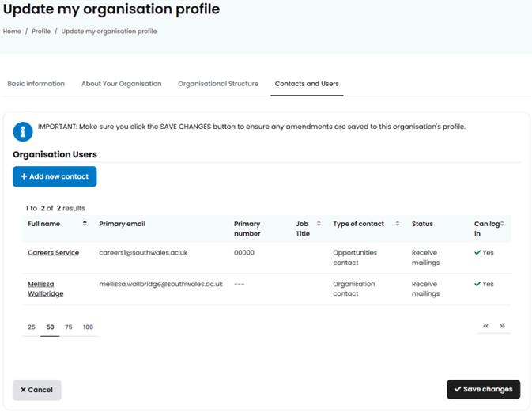Viewport: 532px width, 412px height.
Task: Open Mellissa Wallbridge contact link
Action: (46, 289)
